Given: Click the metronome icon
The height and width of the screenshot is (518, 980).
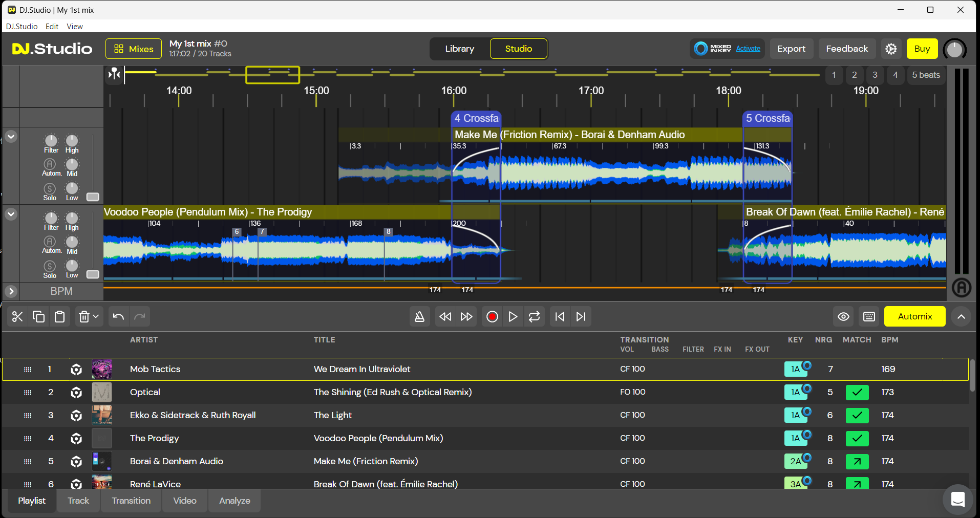Looking at the screenshot, I should tap(419, 317).
